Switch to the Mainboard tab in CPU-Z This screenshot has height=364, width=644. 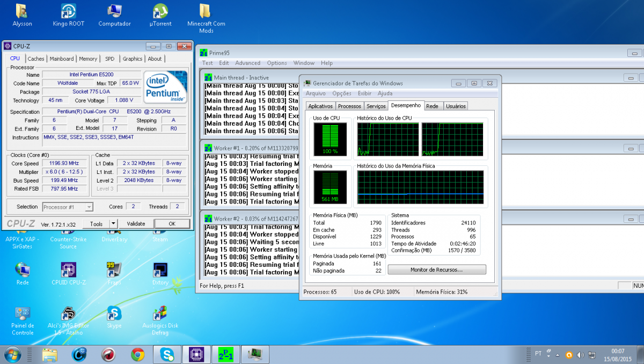(x=62, y=59)
